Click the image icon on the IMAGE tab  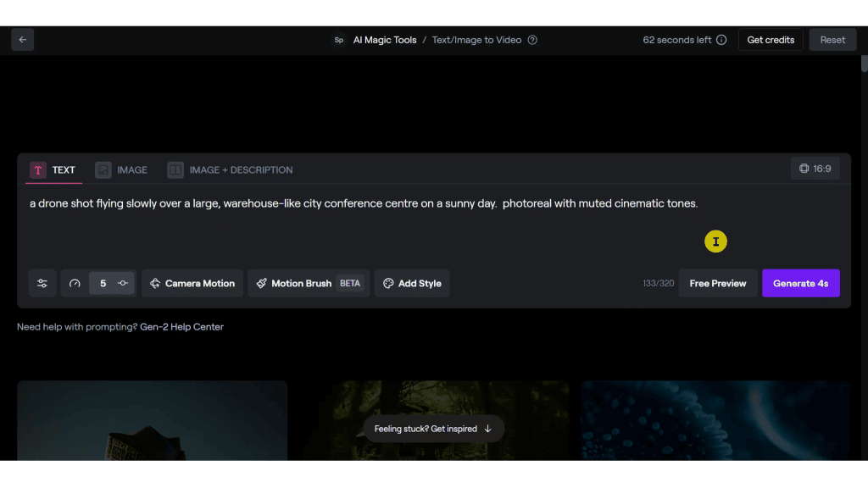pos(102,169)
